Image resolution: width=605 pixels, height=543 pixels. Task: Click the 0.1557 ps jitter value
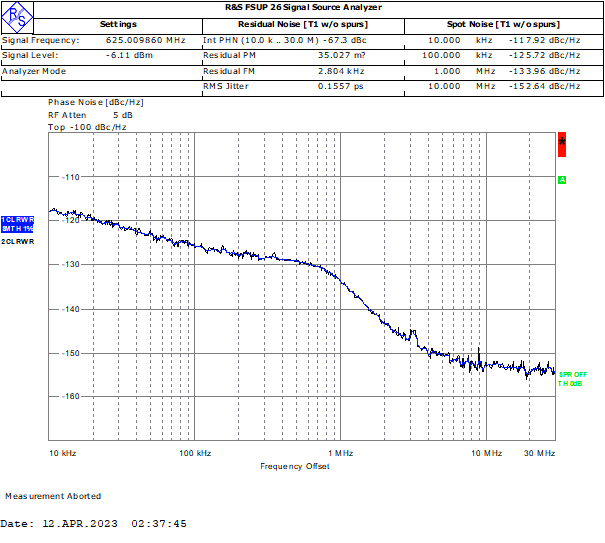coord(340,86)
